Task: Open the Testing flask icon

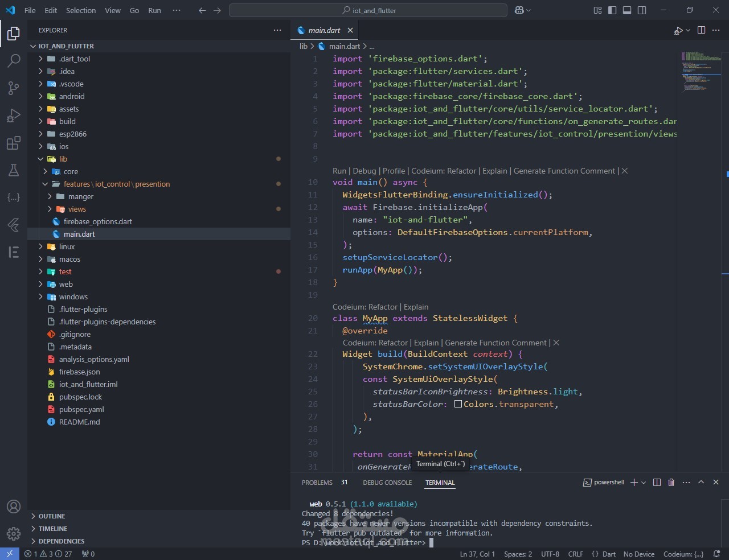Action: point(14,170)
